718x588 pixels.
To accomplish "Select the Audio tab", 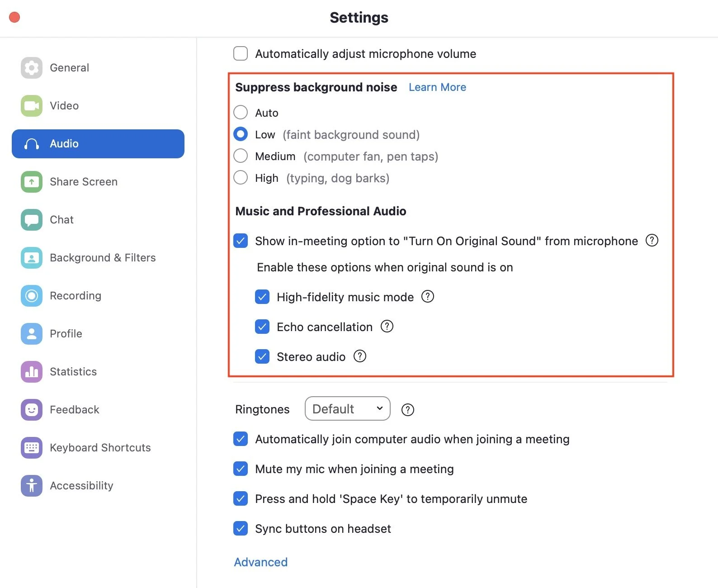I will [x=98, y=144].
